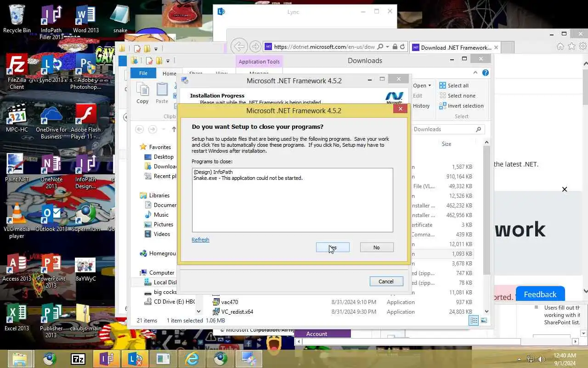Launch the OneNote 2013 shortcut

click(x=51, y=171)
